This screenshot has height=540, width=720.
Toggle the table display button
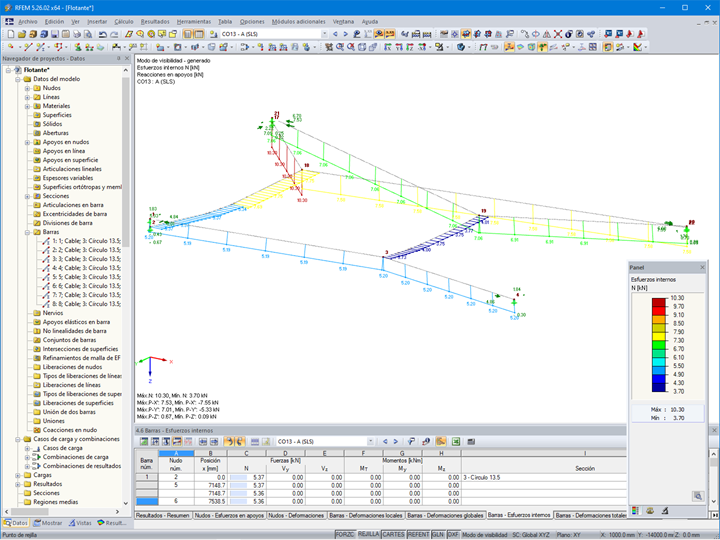(x=199, y=34)
